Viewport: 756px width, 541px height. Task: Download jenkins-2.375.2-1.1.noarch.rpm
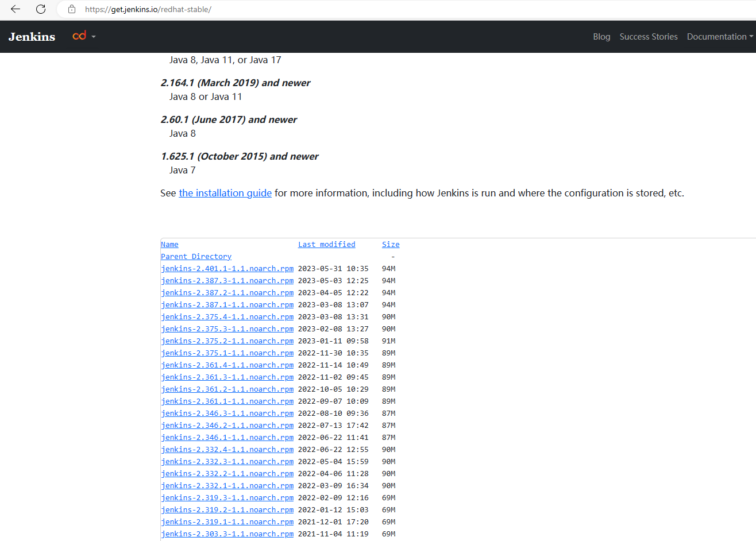pyautogui.click(x=227, y=341)
